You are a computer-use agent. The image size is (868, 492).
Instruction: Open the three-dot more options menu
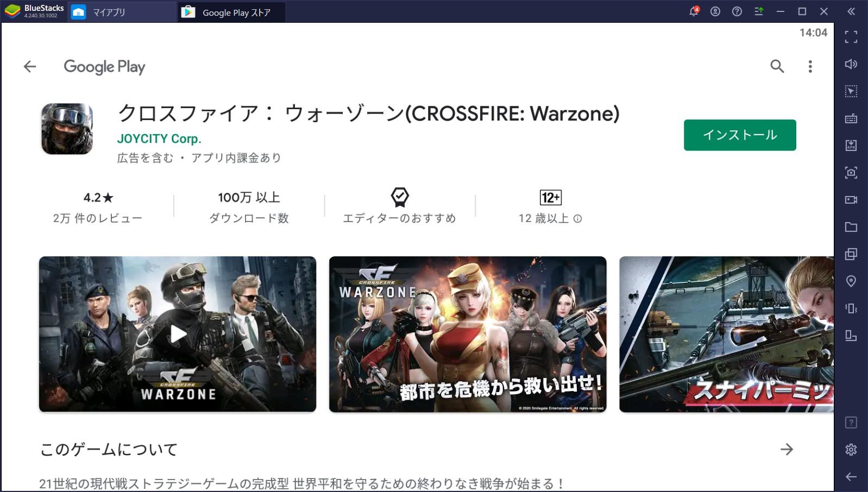pyautogui.click(x=810, y=66)
